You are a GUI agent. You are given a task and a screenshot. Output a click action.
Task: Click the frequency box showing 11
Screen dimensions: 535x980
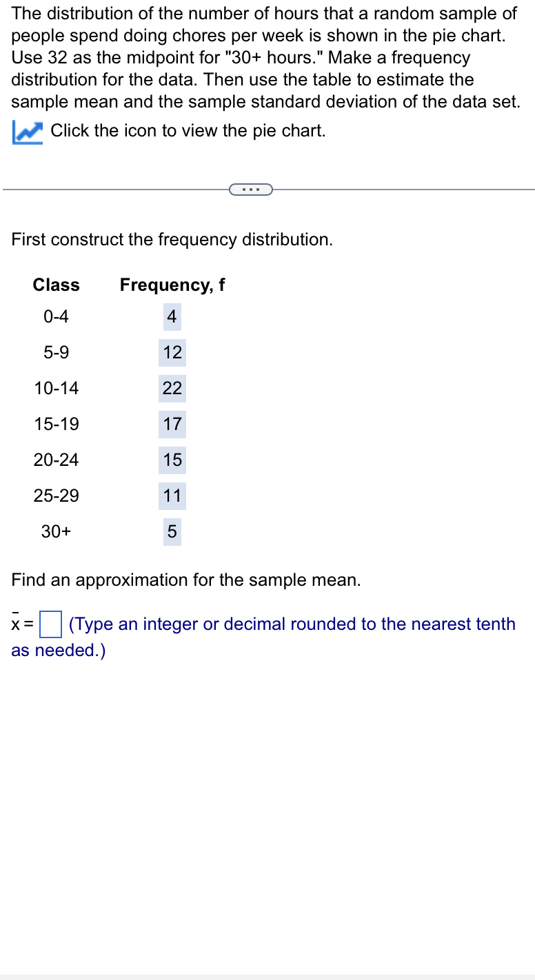[x=172, y=496]
